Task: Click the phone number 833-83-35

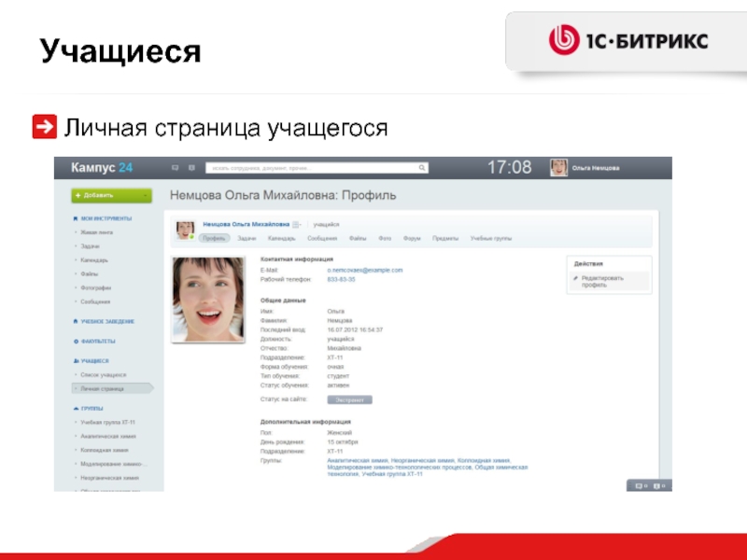Action: 341,279
